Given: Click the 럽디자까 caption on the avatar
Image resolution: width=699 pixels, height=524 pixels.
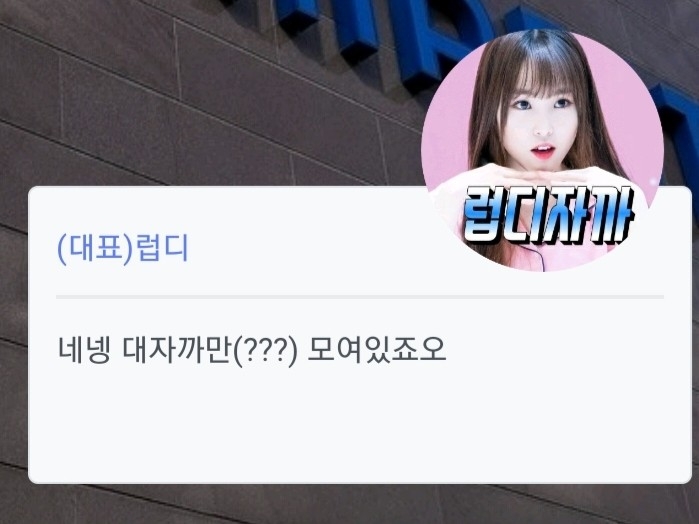Looking at the screenshot, I should [x=548, y=216].
